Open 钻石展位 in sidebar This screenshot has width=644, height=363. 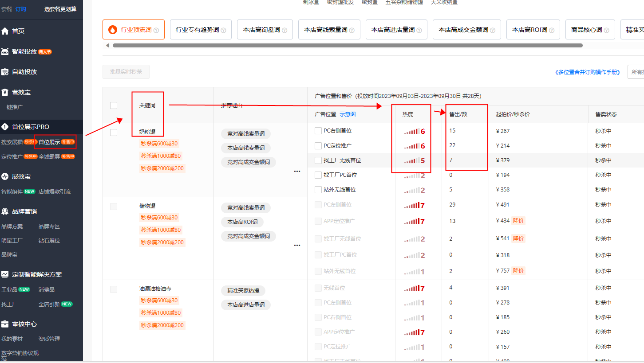click(49, 241)
